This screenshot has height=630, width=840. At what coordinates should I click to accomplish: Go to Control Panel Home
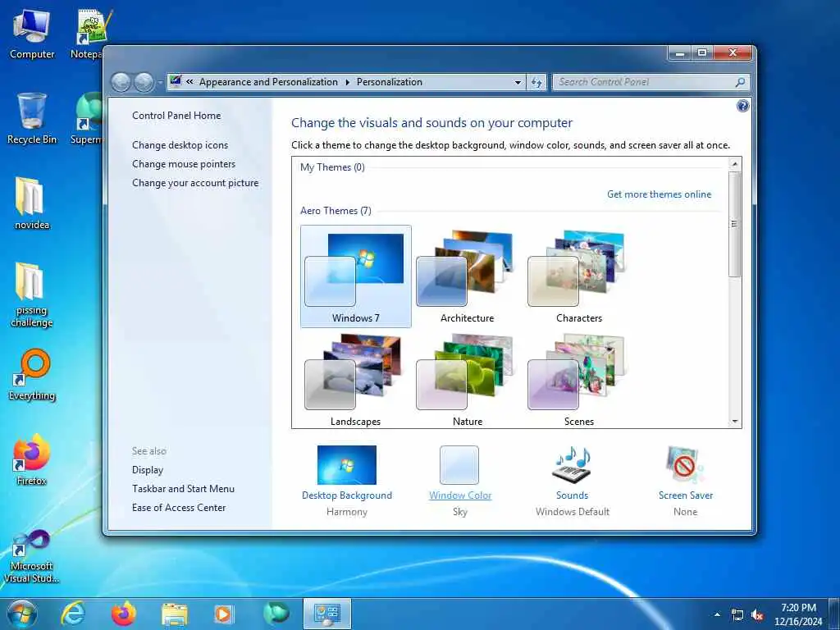pos(176,115)
